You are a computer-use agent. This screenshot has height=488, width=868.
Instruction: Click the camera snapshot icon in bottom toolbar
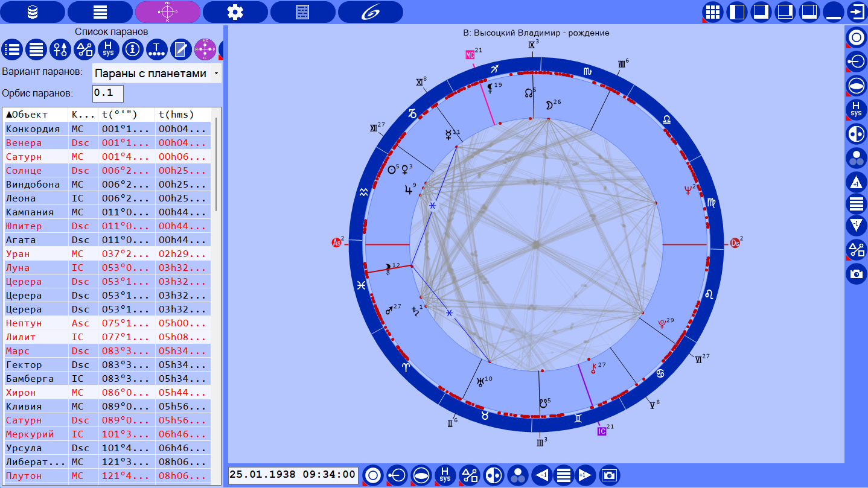click(610, 475)
